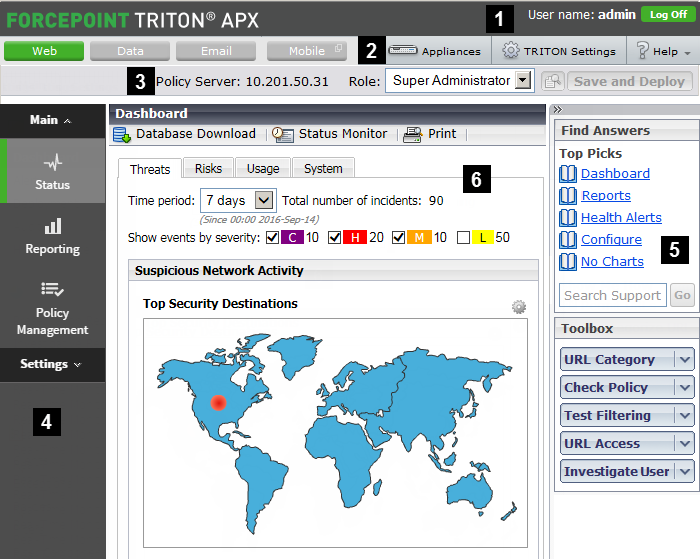Click the Suspicious Network Activity header
Viewport: 700px width, 559px height.
(x=333, y=271)
